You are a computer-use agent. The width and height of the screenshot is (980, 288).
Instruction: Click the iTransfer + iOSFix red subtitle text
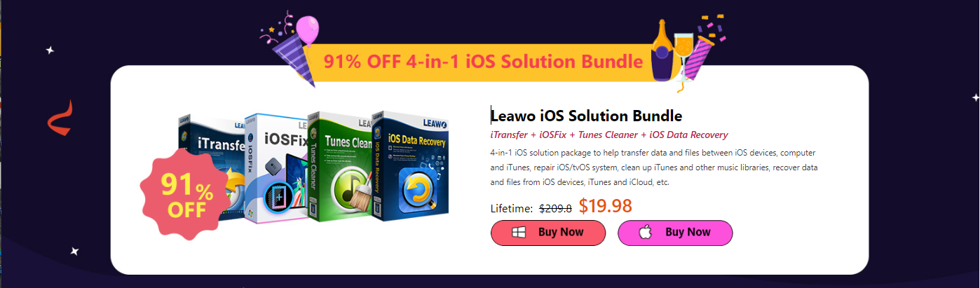click(609, 135)
